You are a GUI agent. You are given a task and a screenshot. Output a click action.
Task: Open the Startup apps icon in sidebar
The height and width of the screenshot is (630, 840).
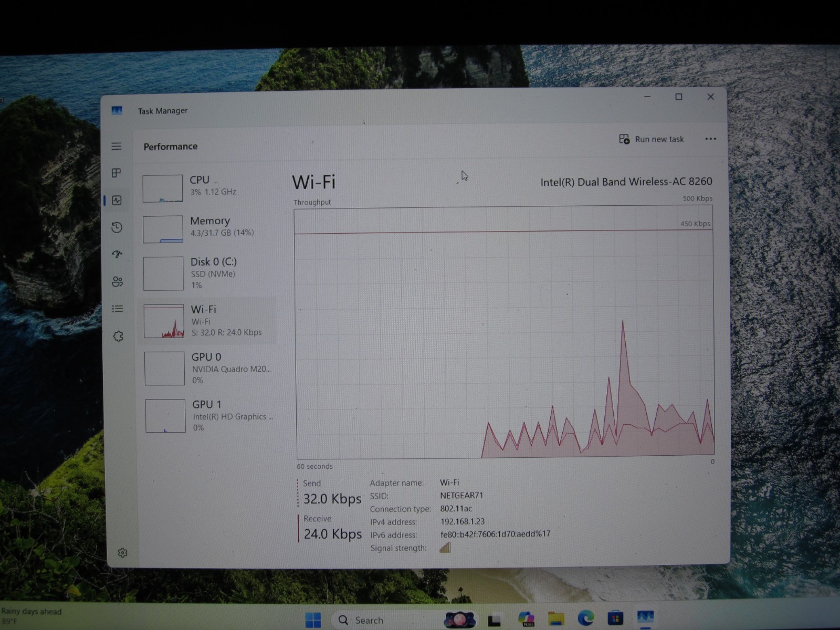(x=117, y=254)
